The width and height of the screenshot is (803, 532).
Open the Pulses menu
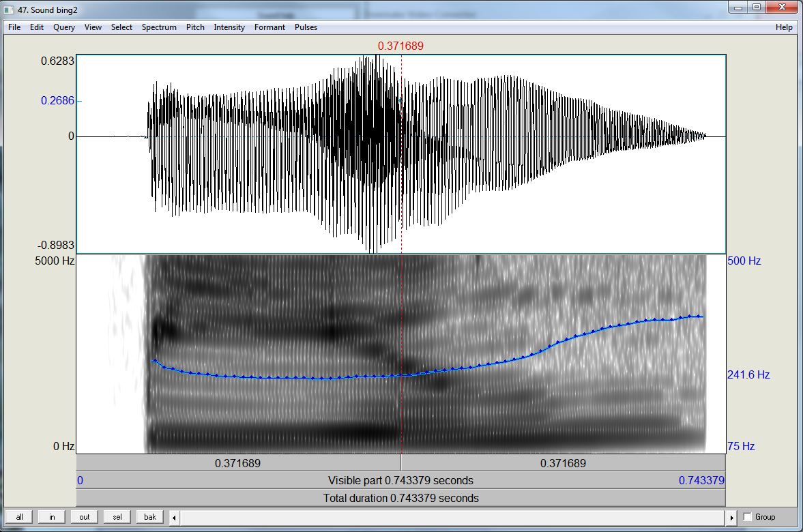pos(306,27)
